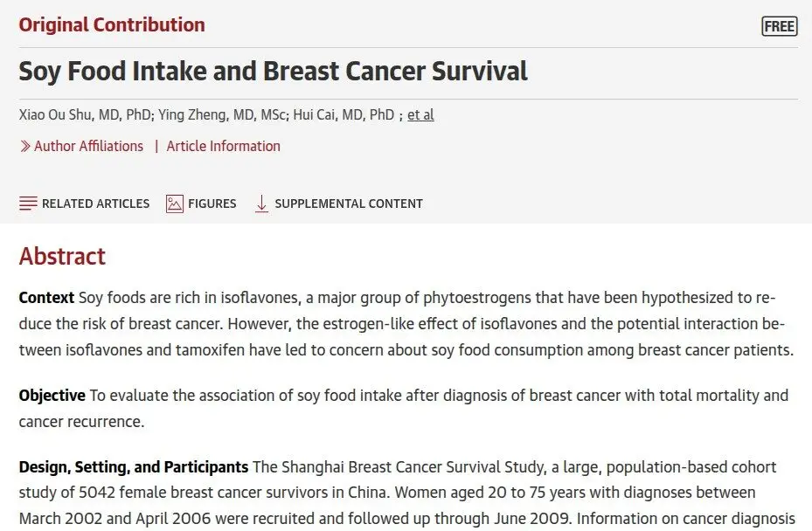Click the Related Articles lines icon
812x531 pixels.
28,203
